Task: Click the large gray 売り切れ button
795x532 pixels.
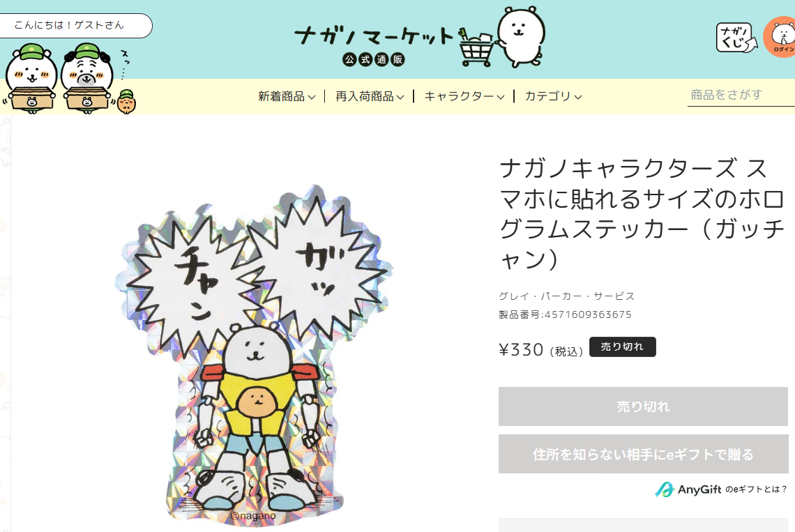Action: (x=643, y=406)
